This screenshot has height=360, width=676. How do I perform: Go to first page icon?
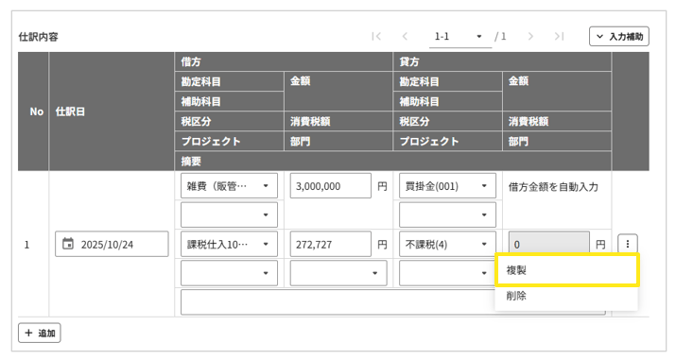coord(376,37)
